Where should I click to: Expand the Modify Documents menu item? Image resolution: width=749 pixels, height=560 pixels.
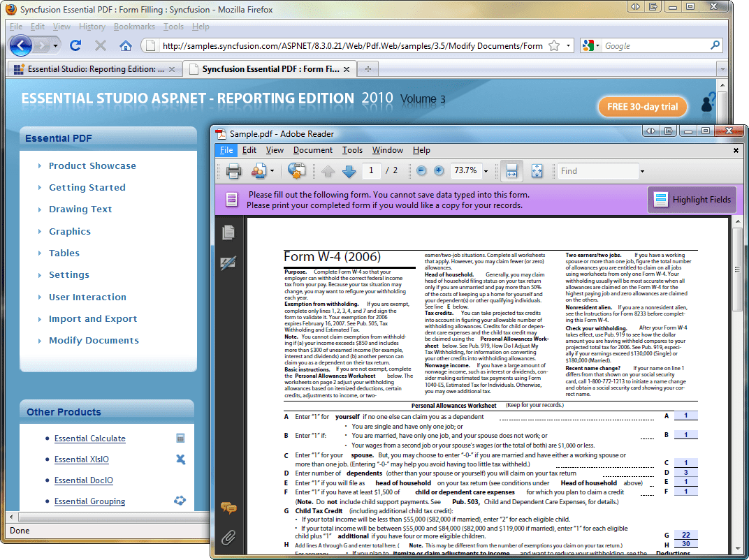point(94,340)
